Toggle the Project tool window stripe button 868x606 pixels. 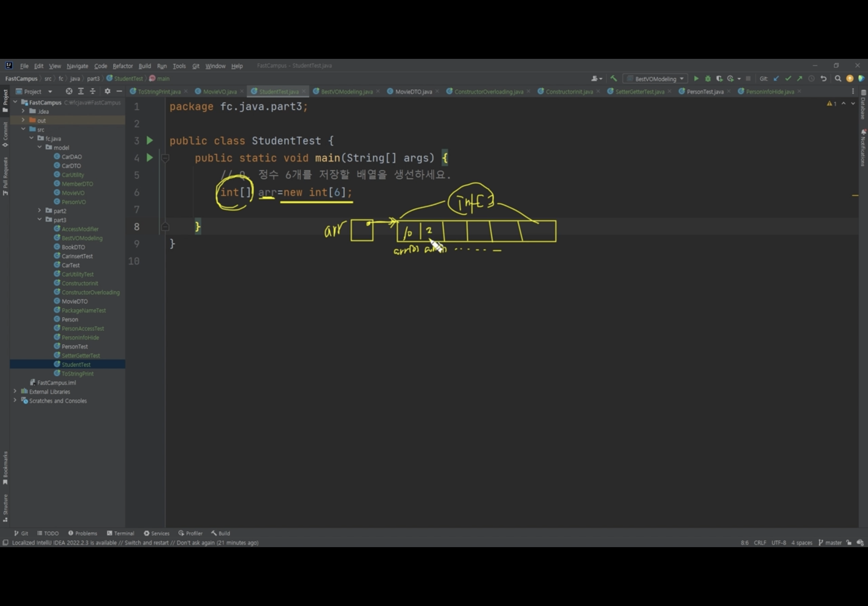point(5,101)
